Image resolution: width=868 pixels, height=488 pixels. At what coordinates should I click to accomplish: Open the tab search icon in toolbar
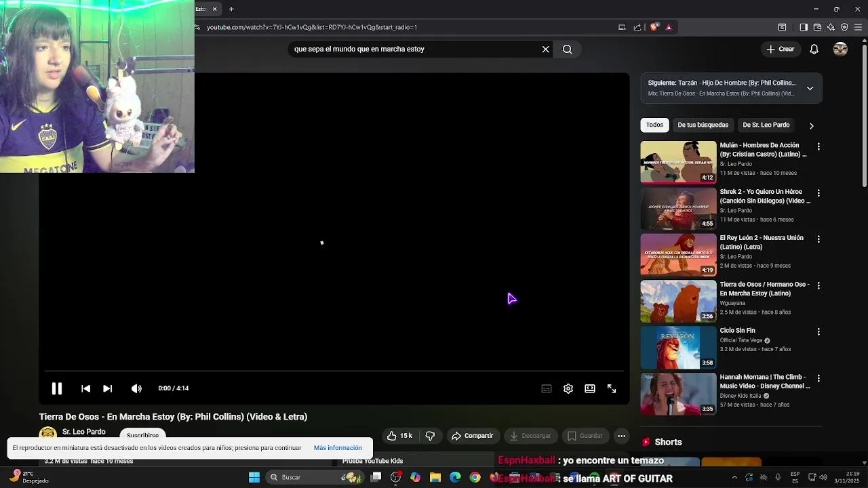click(782, 27)
